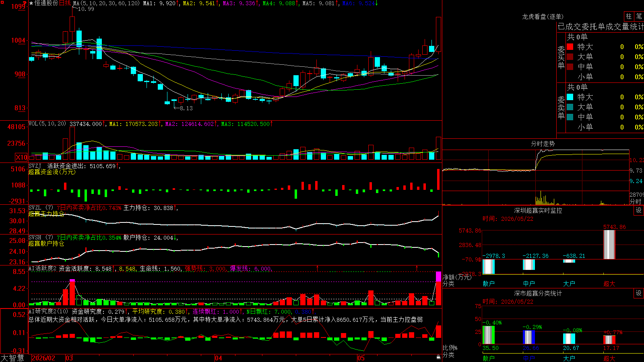Click the 05 month marker on date axis
Viewport: 644px width, 362px height.
click(361, 358)
